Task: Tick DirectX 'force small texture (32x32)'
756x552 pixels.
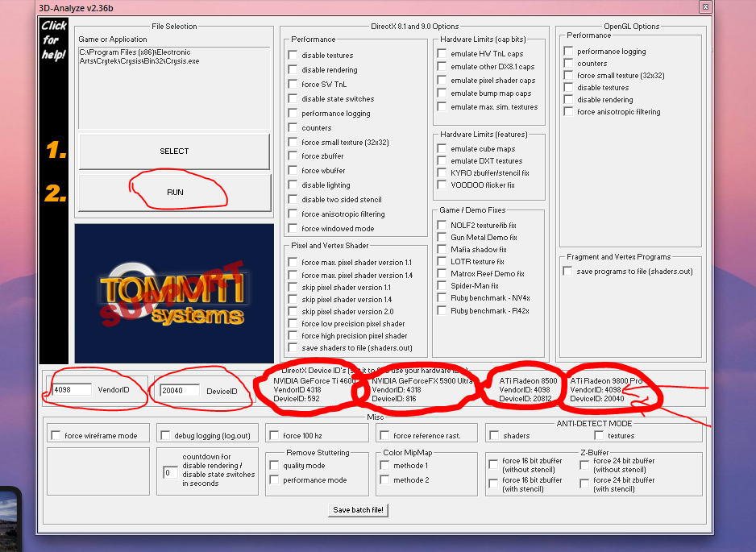Action: 293,142
